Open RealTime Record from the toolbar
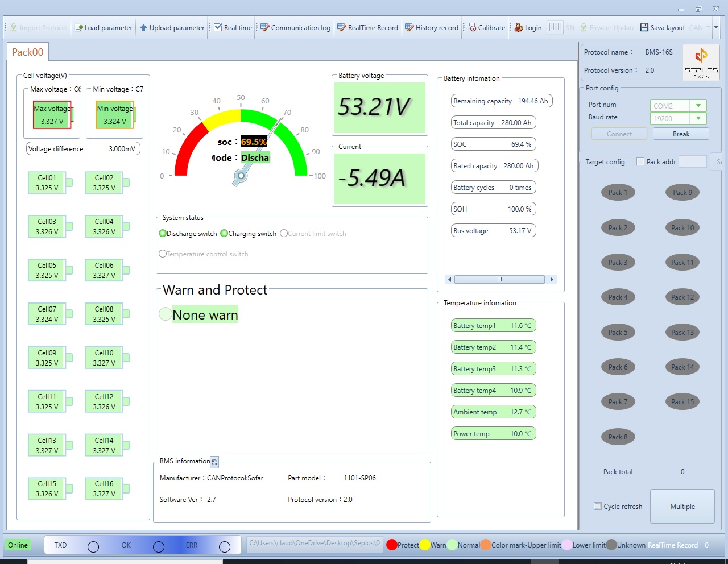The image size is (728, 564). [367, 27]
